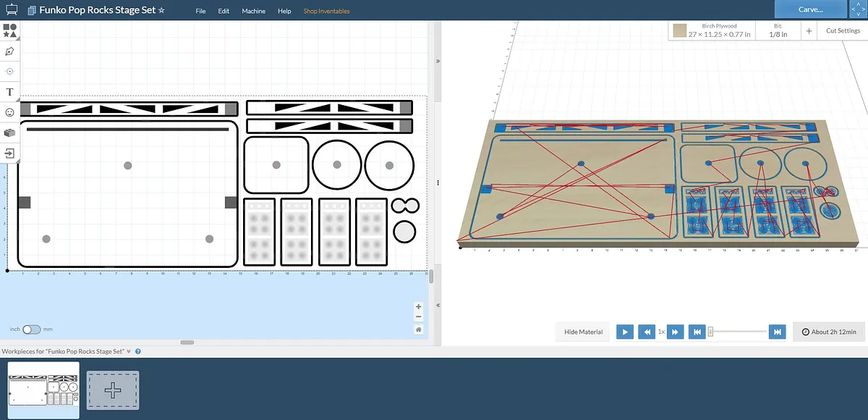This screenshot has height=420, width=868.
Task: Open the File menu
Action: [200, 12]
